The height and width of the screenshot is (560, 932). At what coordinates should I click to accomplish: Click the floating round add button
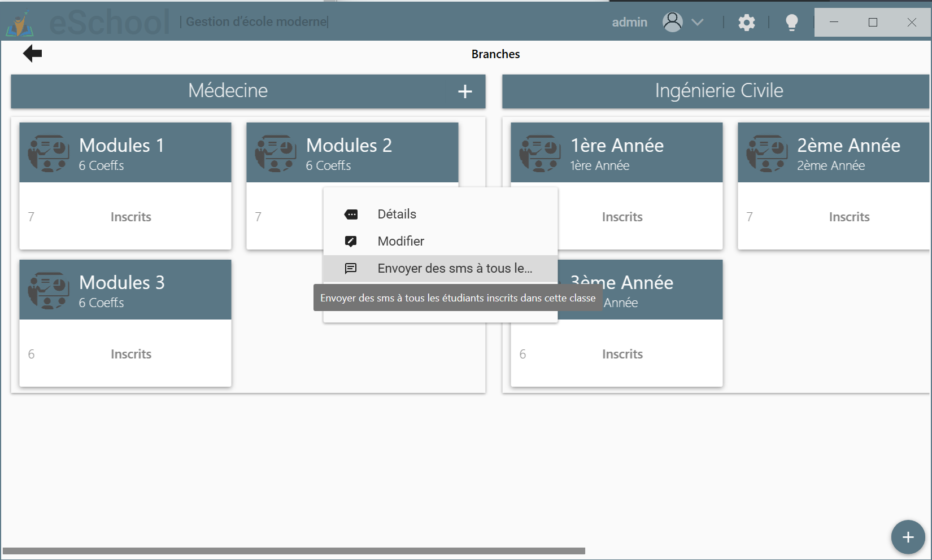point(908,537)
